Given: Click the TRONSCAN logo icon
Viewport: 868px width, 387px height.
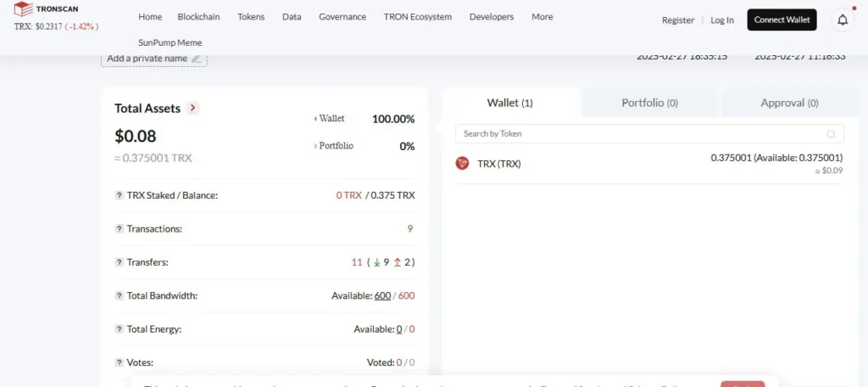Looking at the screenshot, I should pos(23,9).
